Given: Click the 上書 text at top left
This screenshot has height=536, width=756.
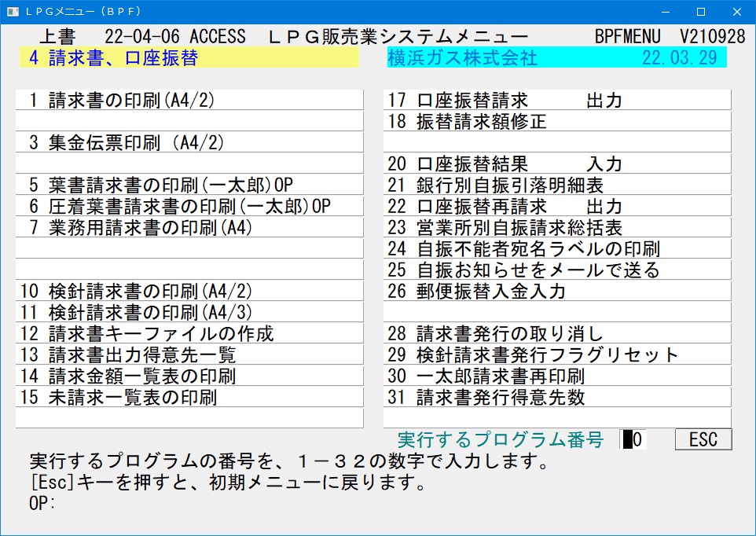Looking at the screenshot, I should 58,37.
